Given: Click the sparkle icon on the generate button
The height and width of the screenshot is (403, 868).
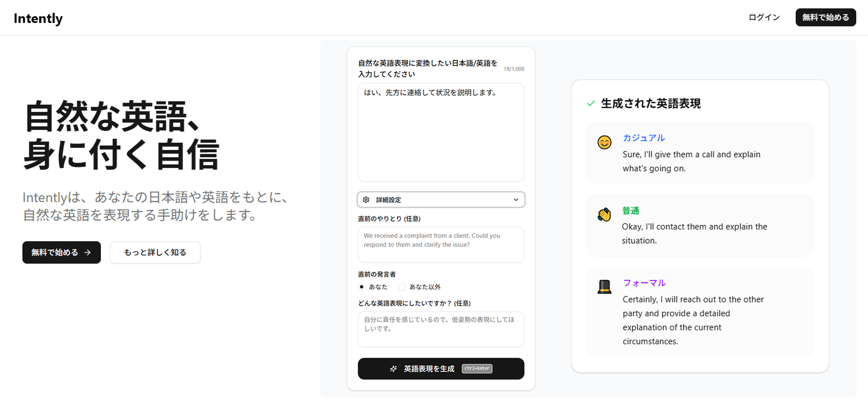Looking at the screenshot, I should (394, 369).
